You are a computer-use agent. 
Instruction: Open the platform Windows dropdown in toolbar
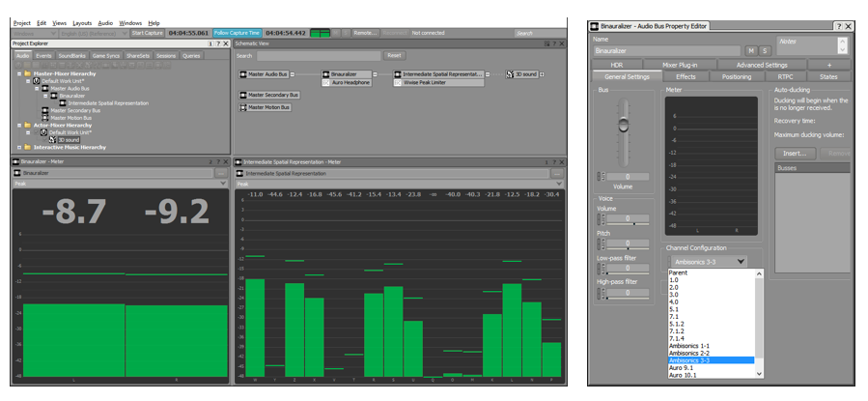pyautogui.click(x=35, y=33)
